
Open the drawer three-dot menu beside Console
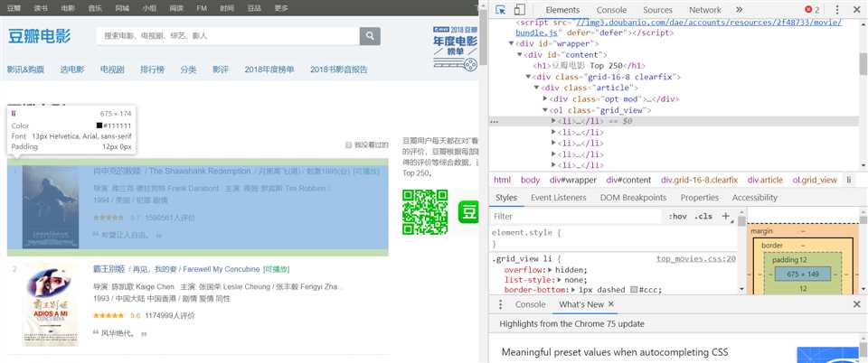click(500, 304)
